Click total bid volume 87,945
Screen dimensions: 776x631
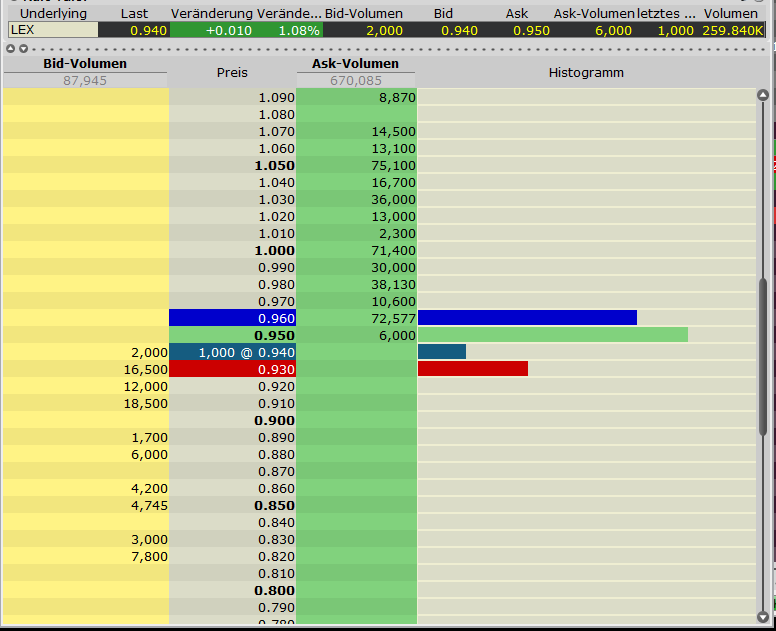point(85,81)
